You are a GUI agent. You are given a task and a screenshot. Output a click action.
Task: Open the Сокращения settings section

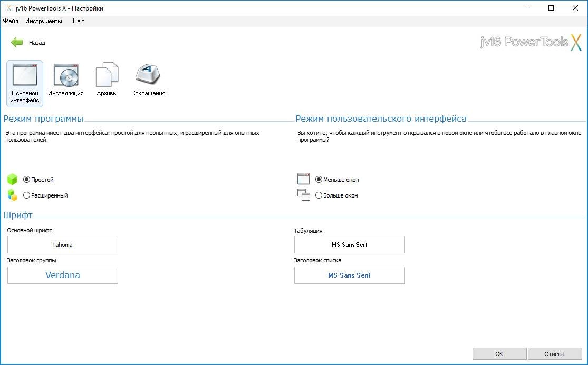(148, 81)
